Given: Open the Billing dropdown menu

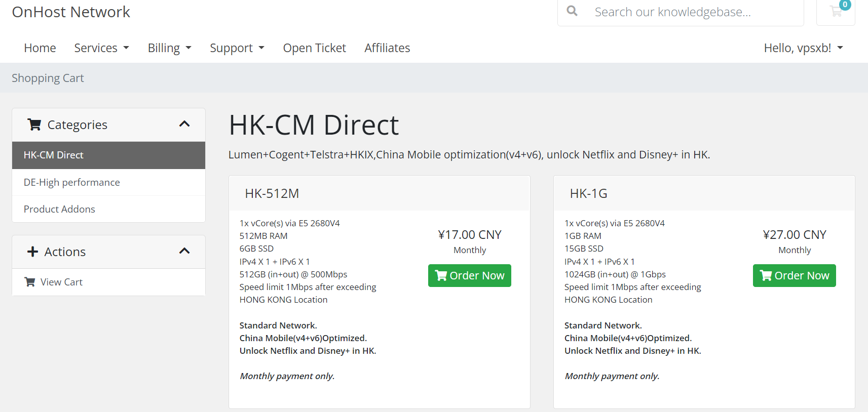Looking at the screenshot, I should click(x=169, y=48).
